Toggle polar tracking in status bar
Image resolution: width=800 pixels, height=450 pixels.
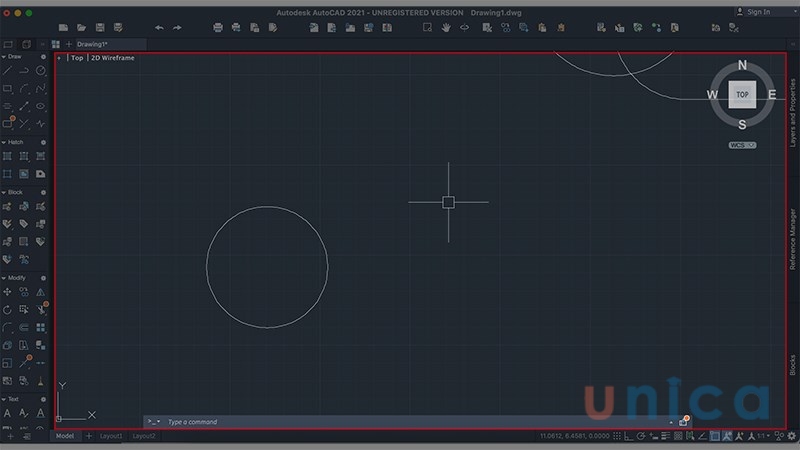coord(641,436)
